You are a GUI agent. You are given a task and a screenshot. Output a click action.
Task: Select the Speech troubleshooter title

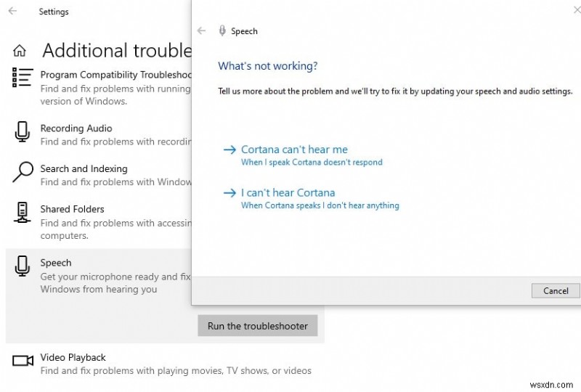56,263
